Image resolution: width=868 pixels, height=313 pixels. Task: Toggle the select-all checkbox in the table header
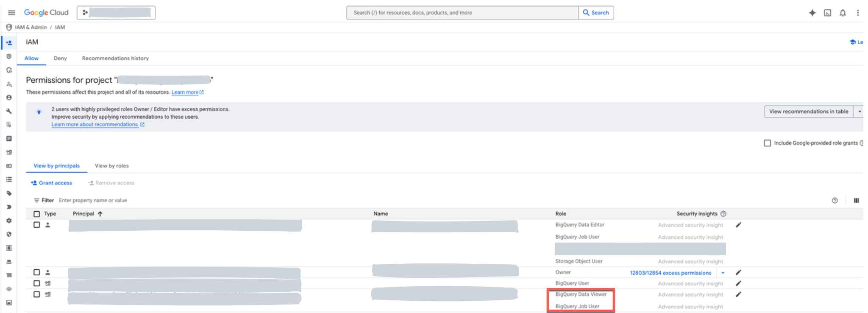37,214
